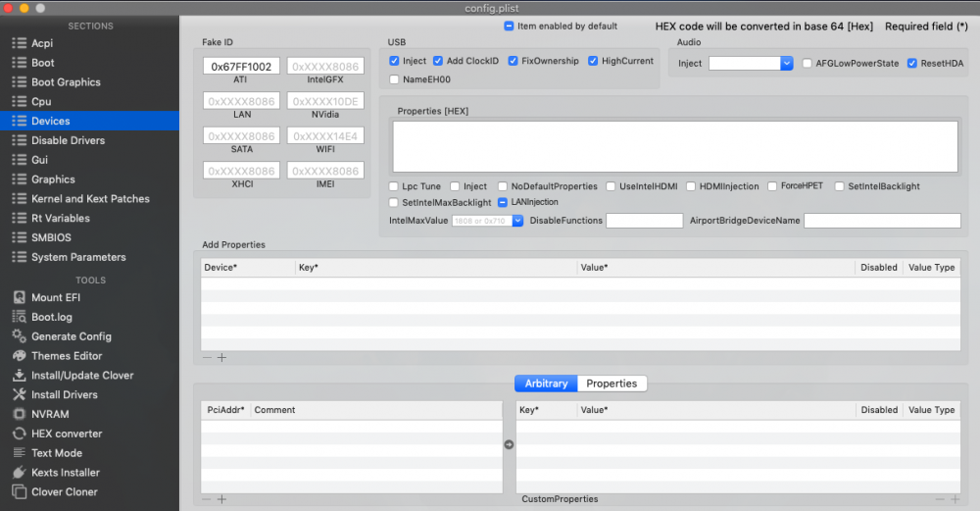
Task: Enable SetIntelMaxBacklight checkbox
Action: click(393, 203)
